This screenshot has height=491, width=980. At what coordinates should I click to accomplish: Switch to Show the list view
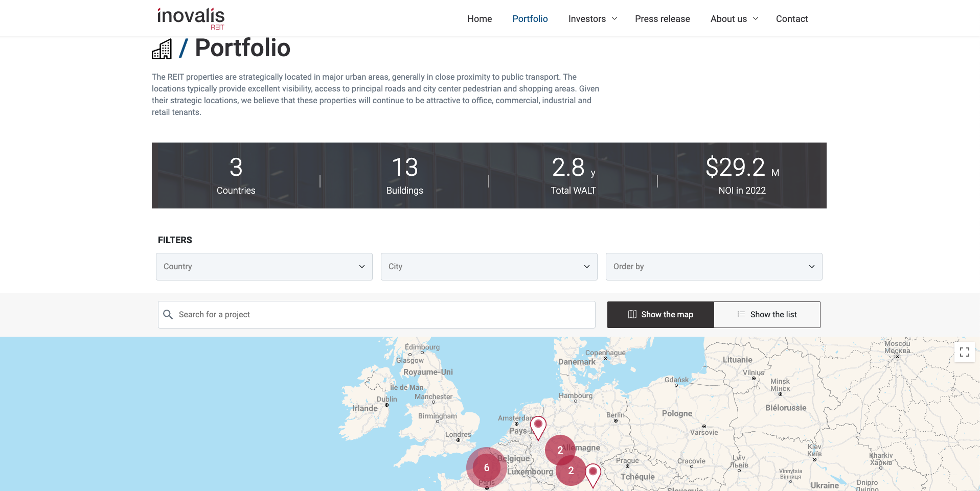(x=767, y=315)
